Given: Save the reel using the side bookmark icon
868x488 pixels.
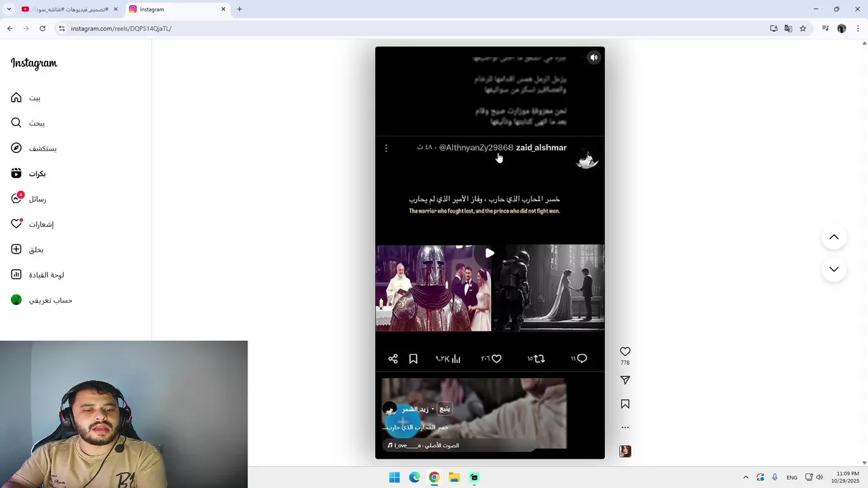Looking at the screenshot, I should pyautogui.click(x=625, y=404).
